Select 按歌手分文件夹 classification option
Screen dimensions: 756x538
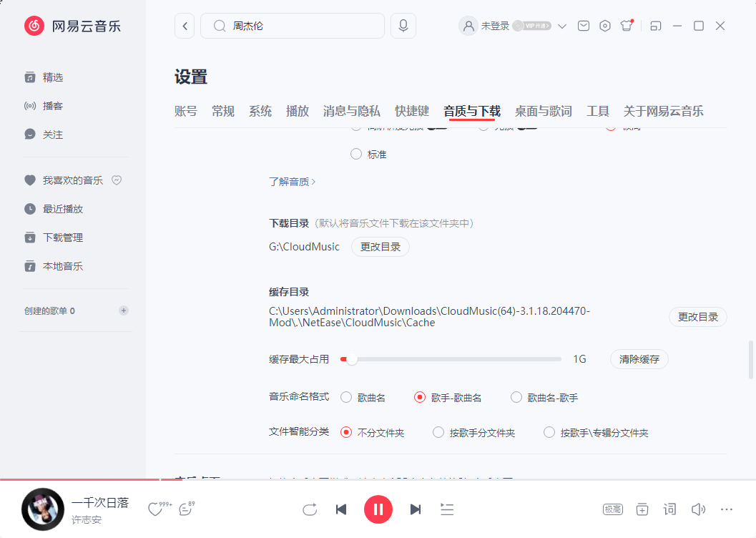click(x=439, y=433)
